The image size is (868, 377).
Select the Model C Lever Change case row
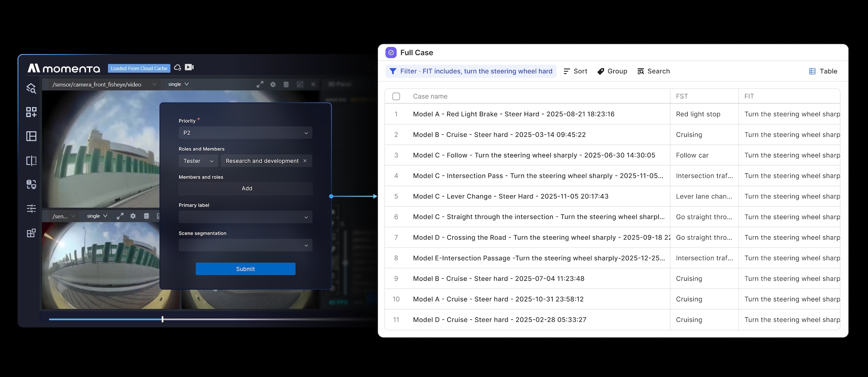[x=612, y=196]
